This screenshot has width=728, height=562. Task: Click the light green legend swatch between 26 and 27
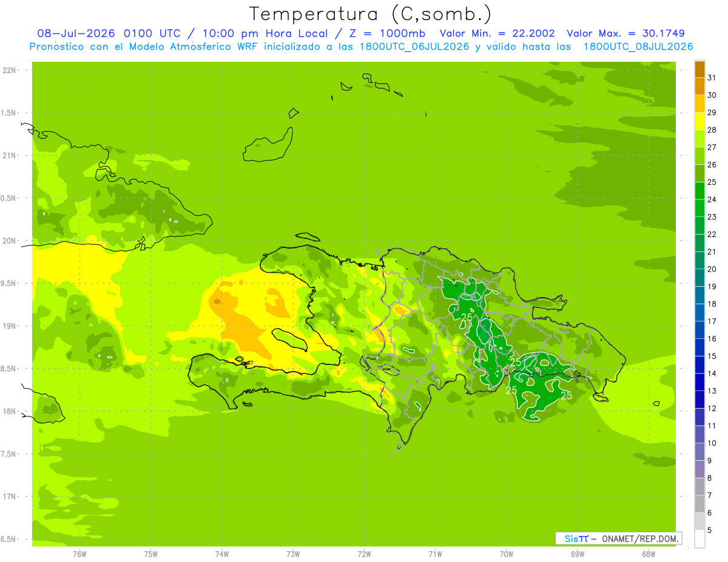(699, 156)
